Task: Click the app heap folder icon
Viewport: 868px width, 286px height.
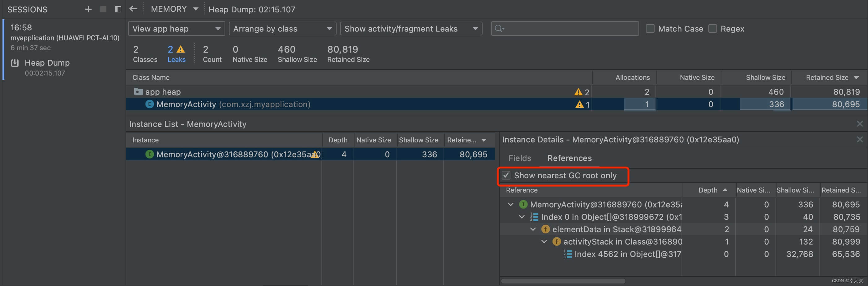Action: 138,91
